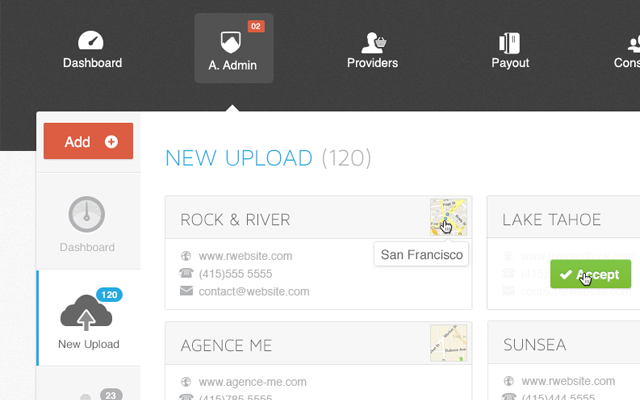
Task: Click the orange Add button
Action: pos(88,142)
